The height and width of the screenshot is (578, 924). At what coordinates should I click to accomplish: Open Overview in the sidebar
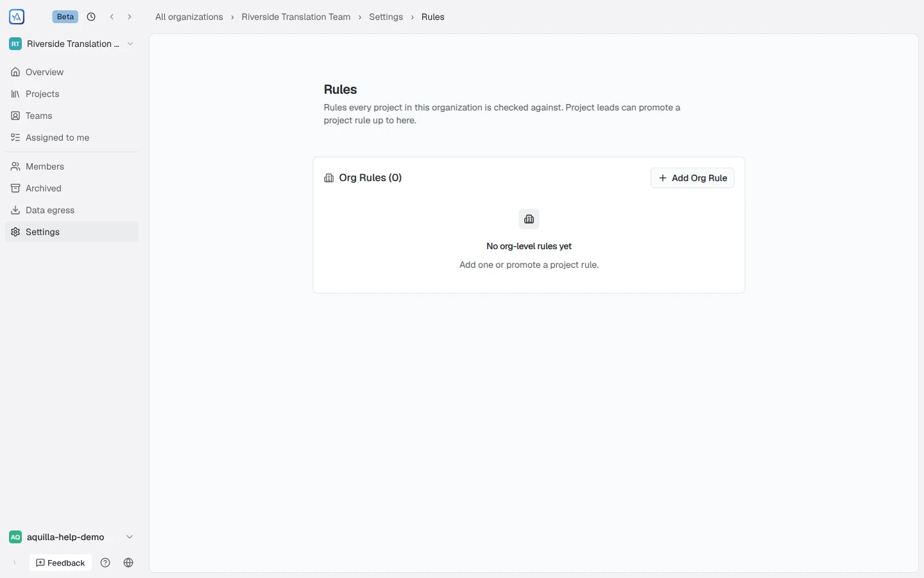tap(72, 72)
